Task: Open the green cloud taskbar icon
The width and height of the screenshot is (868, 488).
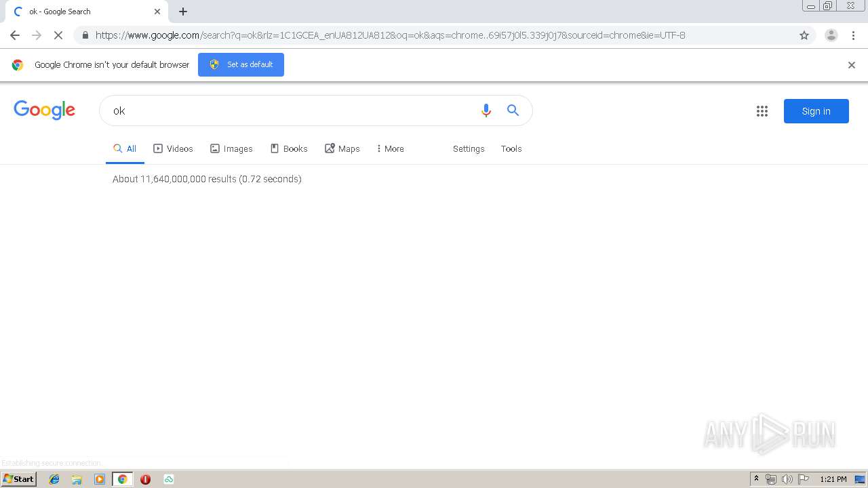Action: click(x=168, y=479)
